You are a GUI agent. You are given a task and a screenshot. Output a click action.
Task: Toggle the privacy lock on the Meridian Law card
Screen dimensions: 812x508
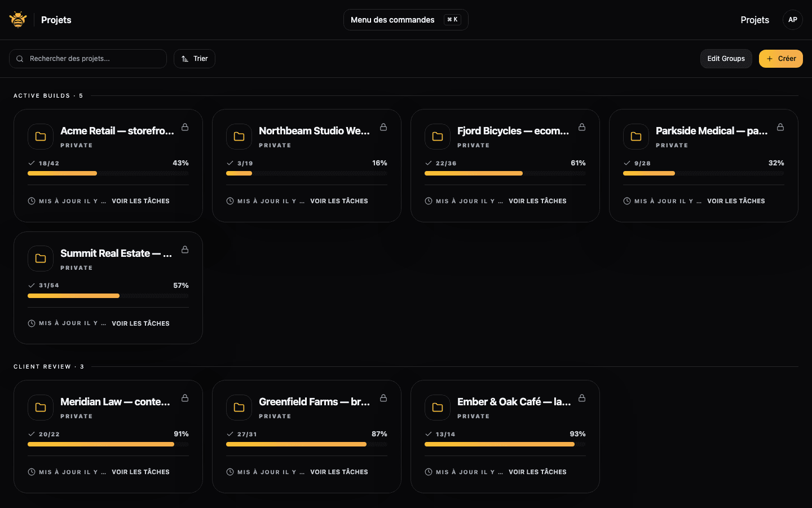coord(185,398)
